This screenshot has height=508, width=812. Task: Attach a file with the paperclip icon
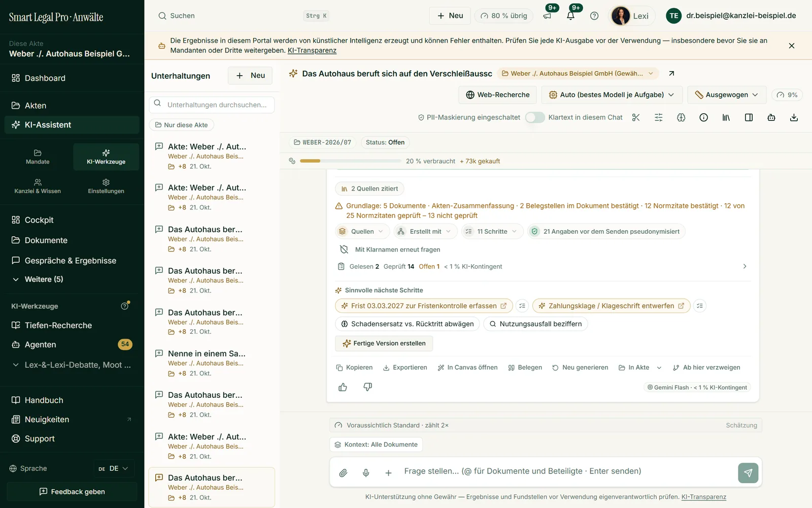point(344,473)
